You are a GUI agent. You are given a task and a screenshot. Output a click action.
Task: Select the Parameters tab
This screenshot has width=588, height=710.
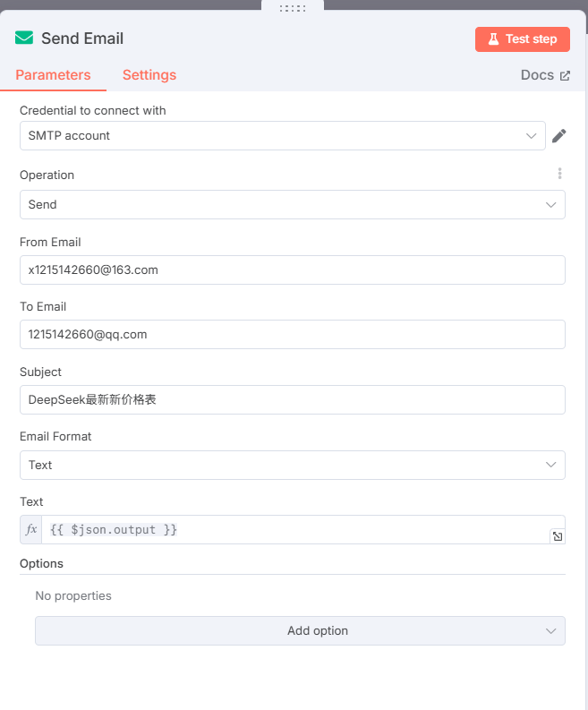53,75
